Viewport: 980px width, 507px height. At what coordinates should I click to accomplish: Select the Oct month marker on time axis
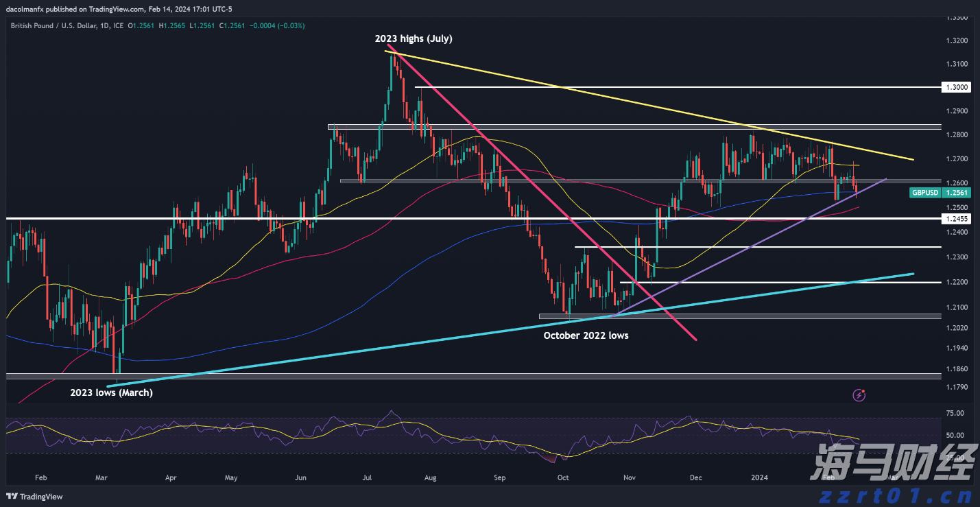click(x=562, y=477)
